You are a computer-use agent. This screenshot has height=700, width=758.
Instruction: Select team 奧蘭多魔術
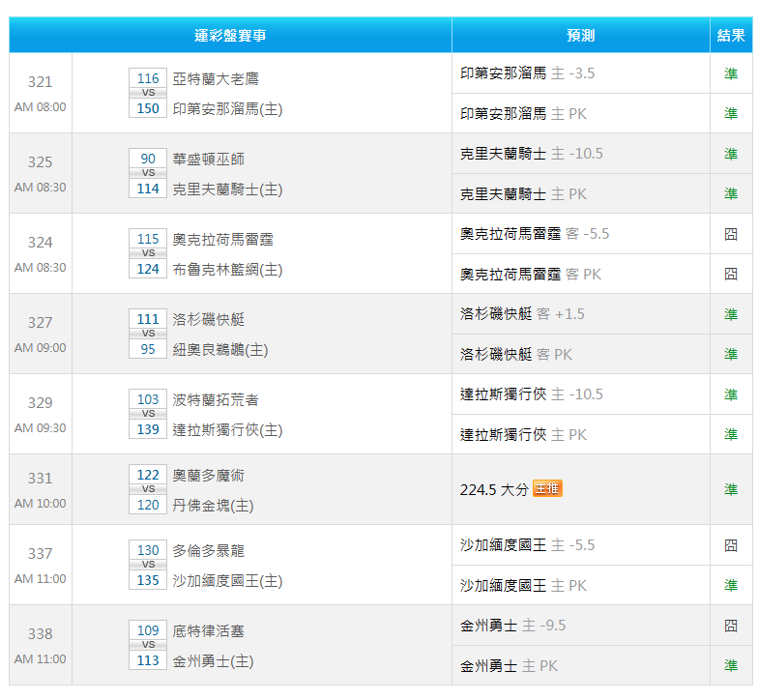209,475
